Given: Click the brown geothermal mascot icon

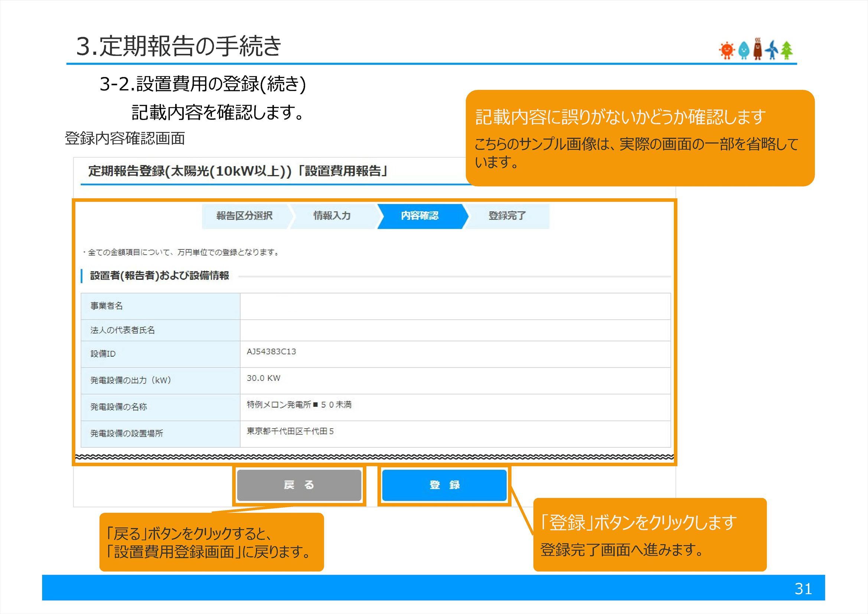Looking at the screenshot, I should coord(757,48).
